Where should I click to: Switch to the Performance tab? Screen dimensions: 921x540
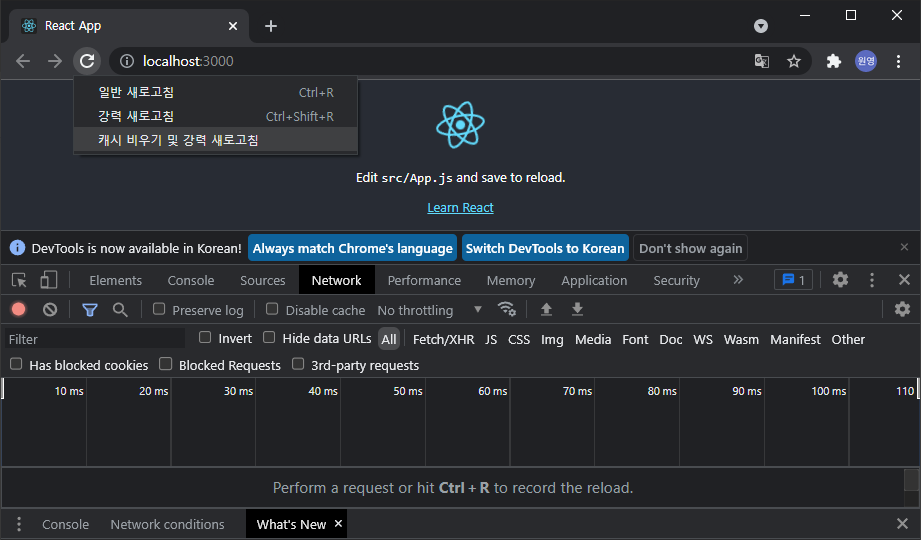(x=424, y=280)
